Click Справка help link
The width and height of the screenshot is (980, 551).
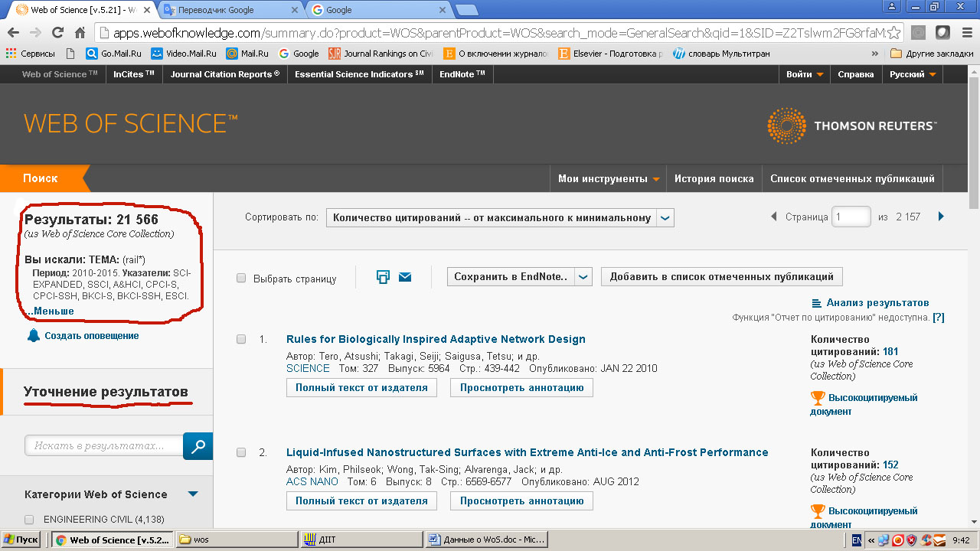tap(856, 74)
